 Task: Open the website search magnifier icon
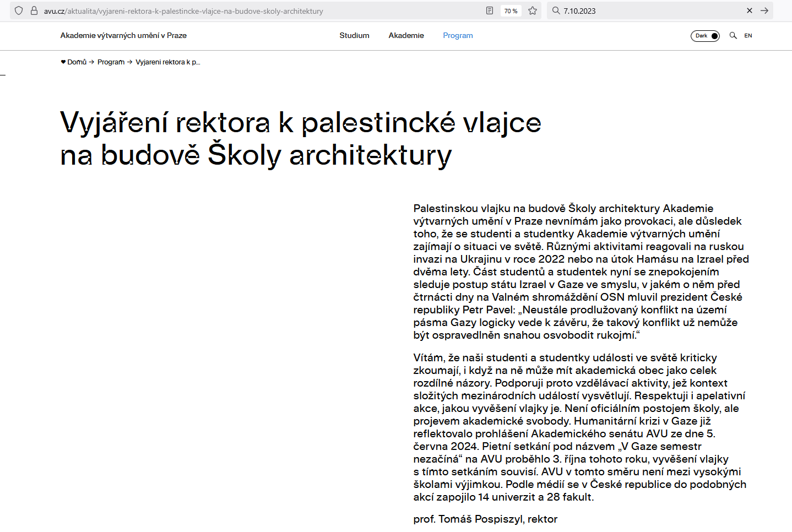[x=733, y=36]
